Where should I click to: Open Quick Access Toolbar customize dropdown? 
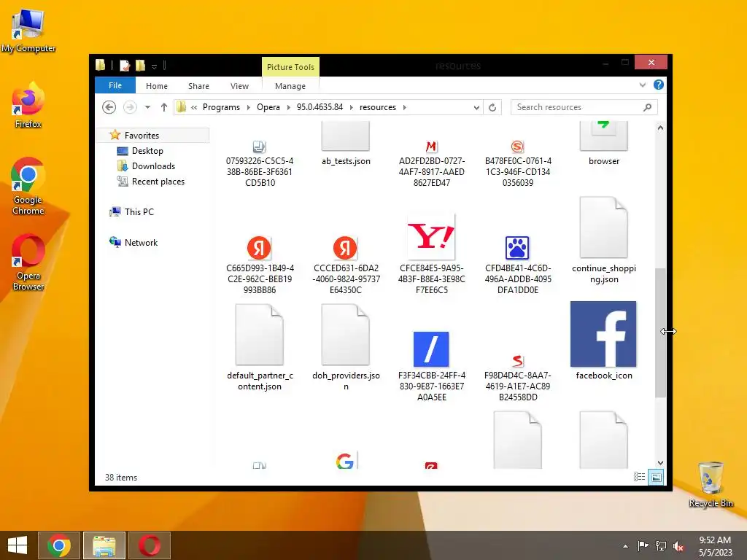pyautogui.click(x=155, y=66)
